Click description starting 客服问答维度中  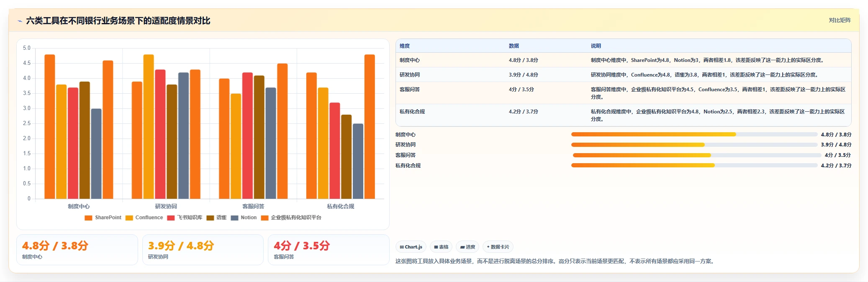coord(718,93)
